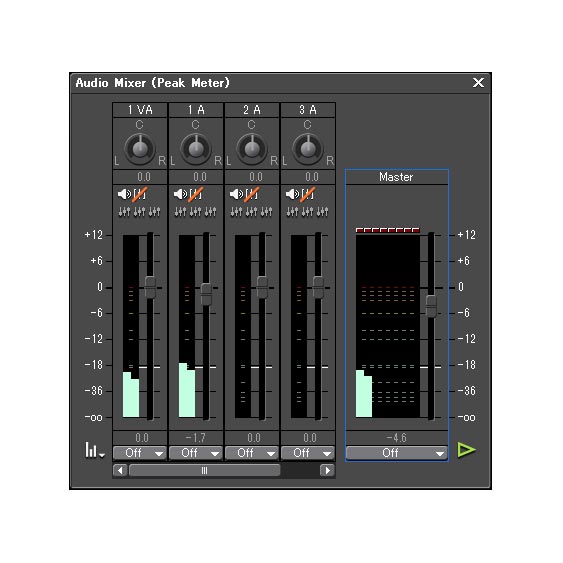The width and height of the screenshot is (563, 563).
Task: Click the 1 A pan value 0.0
Action: tap(200, 177)
